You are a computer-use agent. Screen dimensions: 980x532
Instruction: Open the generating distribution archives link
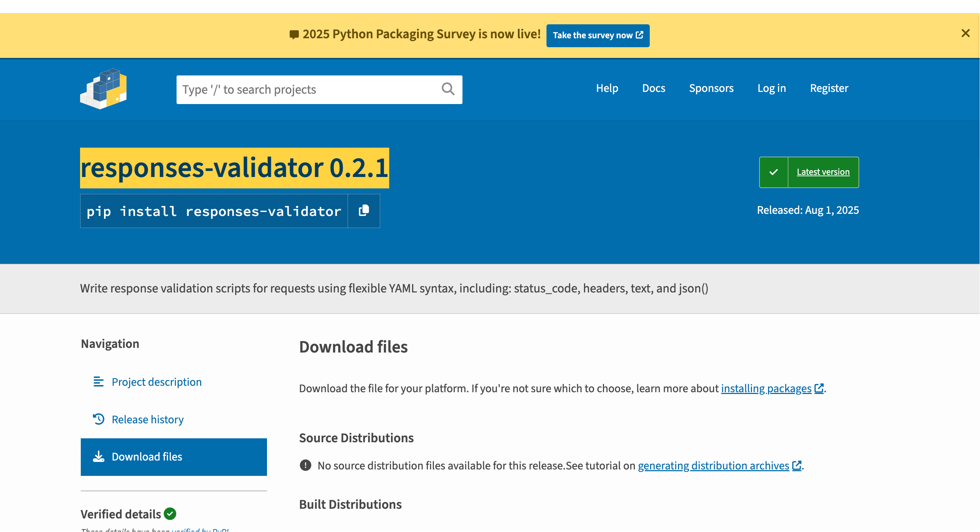pyautogui.click(x=713, y=465)
